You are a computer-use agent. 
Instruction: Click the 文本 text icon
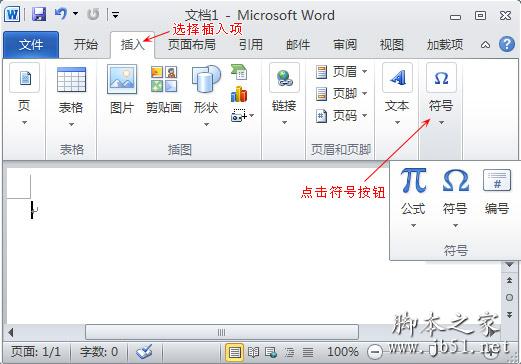coord(397,78)
